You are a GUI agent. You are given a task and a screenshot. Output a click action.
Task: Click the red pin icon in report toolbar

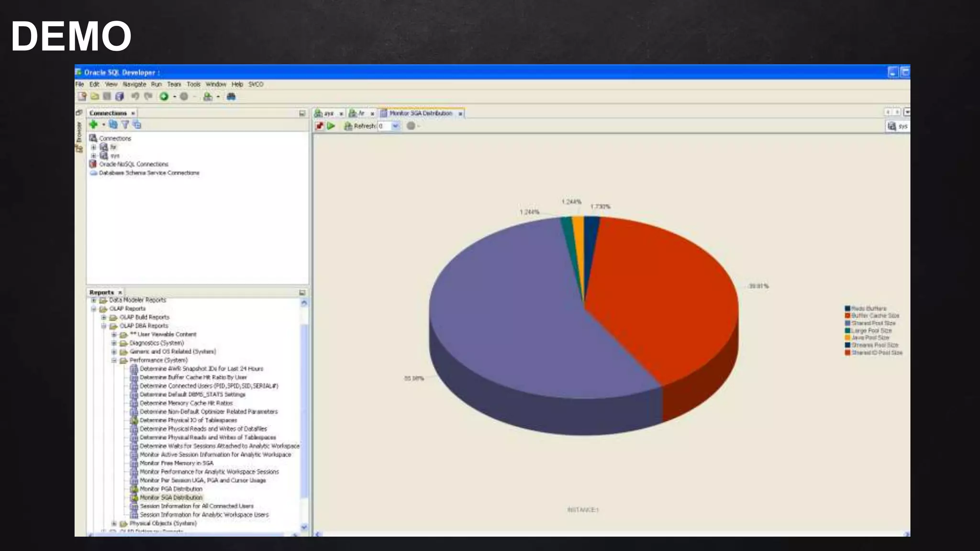tap(319, 126)
